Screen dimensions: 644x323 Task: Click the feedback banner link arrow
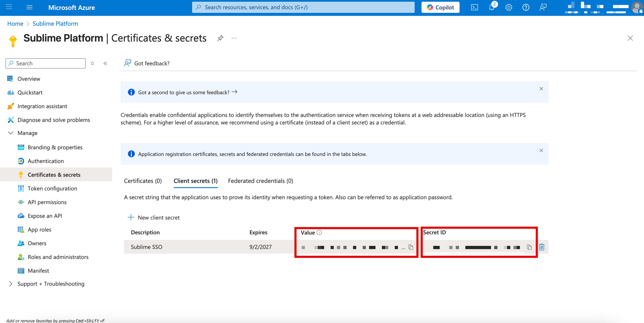[x=234, y=92]
